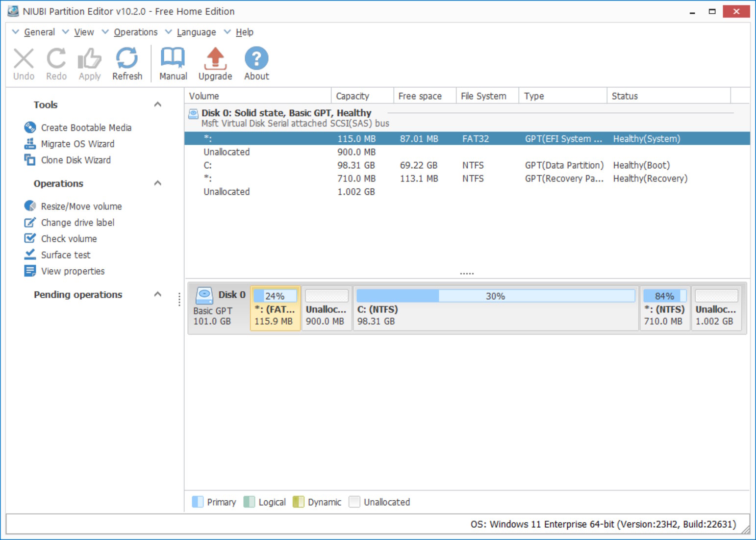Select the 710.0 MB recovery partition row
This screenshot has width=756, height=540.
point(467,179)
